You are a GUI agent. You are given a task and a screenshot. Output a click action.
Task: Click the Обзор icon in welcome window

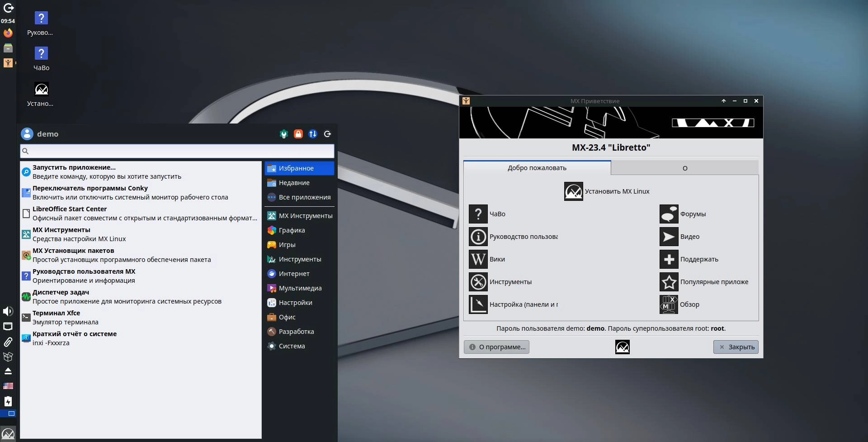click(x=669, y=304)
